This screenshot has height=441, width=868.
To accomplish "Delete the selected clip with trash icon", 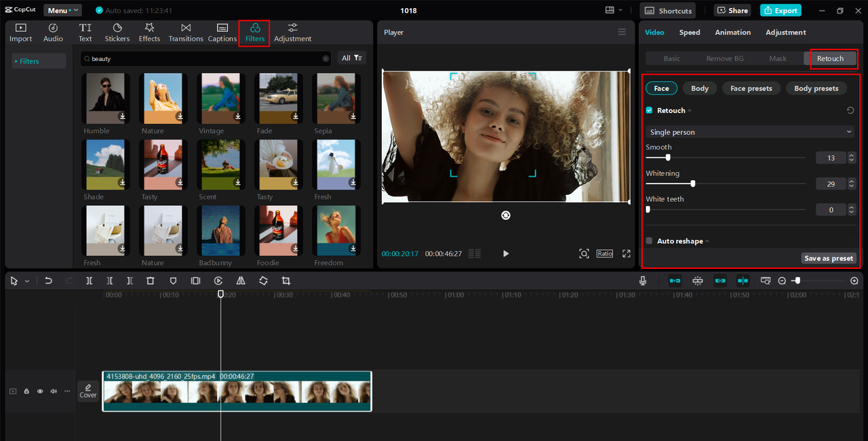I will 151,280.
